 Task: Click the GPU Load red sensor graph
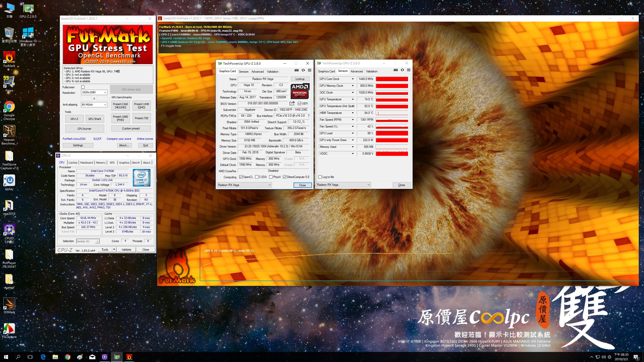coord(392,133)
